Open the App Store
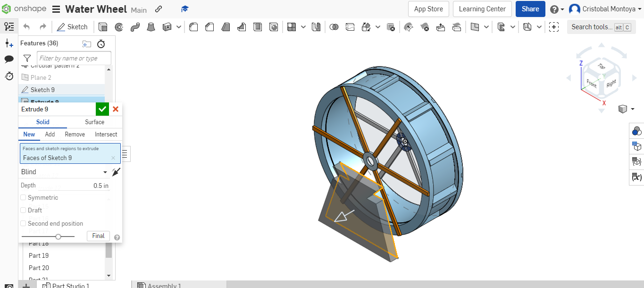Viewport: 644px width, 288px height. pos(428,9)
